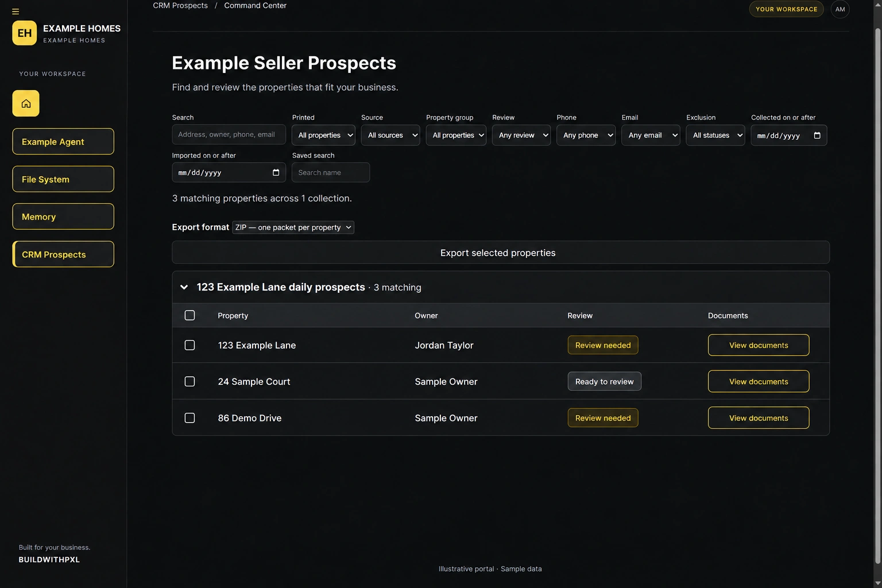Select CRM Prospects in the sidebar
The width and height of the screenshot is (882, 588).
[x=63, y=254]
